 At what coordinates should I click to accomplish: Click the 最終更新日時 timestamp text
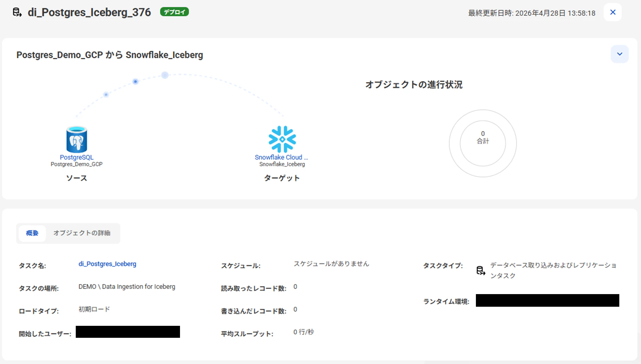[532, 13]
